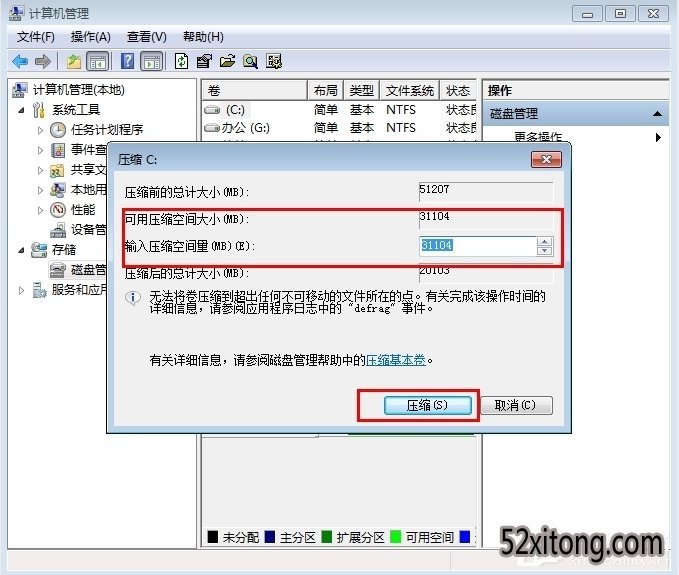The height and width of the screenshot is (575, 679).
Task: Sort by the 文件系统 column header
Action: click(x=410, y=90)
